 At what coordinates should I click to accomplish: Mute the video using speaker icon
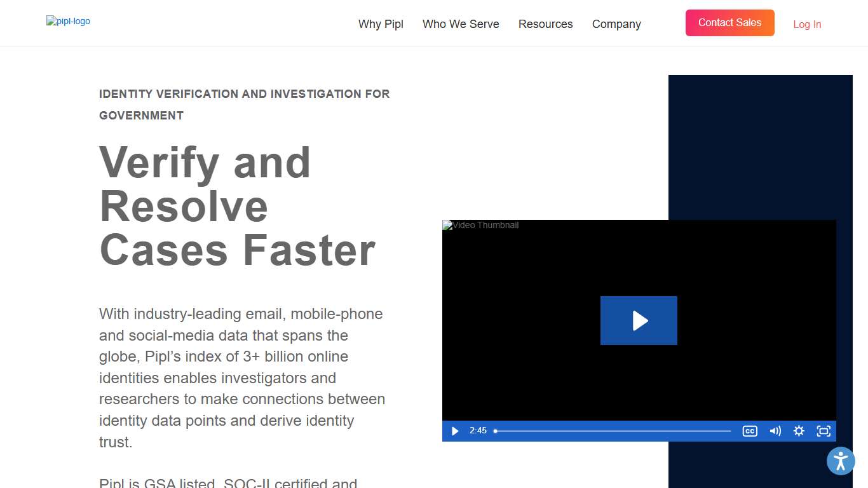pyautogui.click(x=775, y=431)
